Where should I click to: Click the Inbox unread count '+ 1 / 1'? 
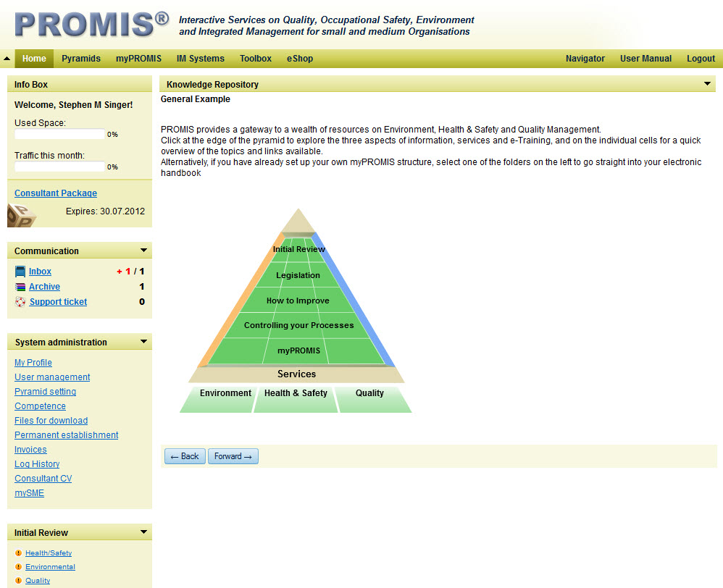coord(130,272)
